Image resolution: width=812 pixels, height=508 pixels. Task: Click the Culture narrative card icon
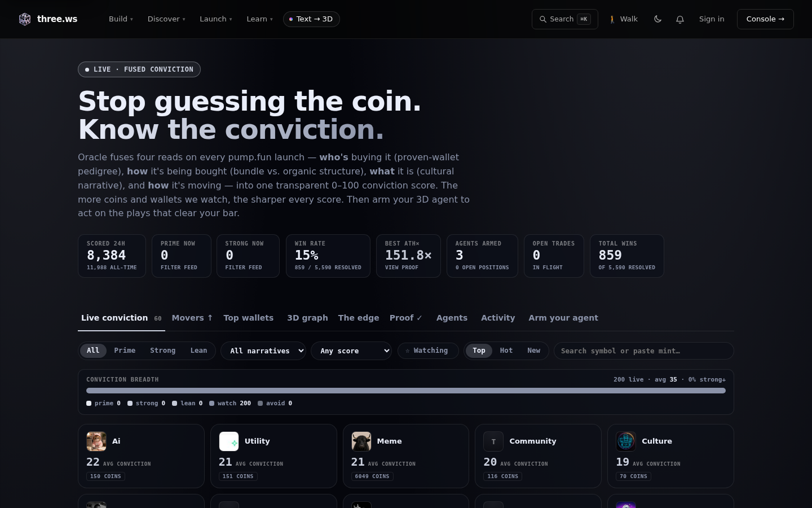[x=626, y=441]
